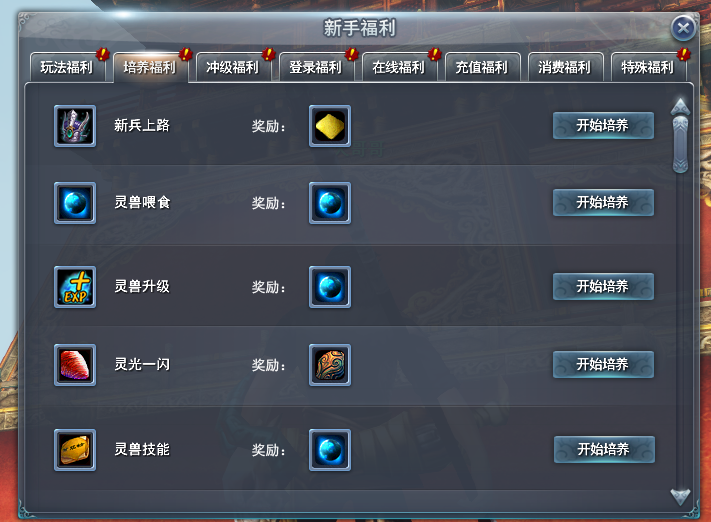Click the vertical scrollbar thumb
The image size is (711, 522).
pos(680,144)
